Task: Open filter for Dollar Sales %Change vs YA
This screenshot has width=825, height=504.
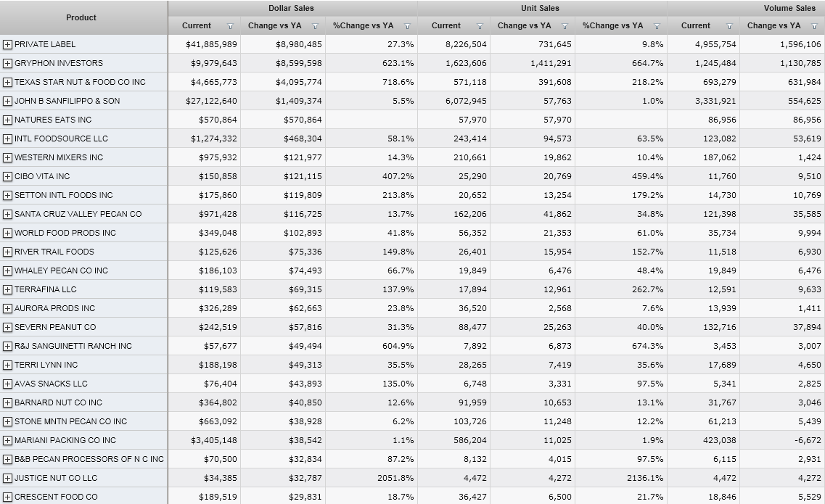Action: [x=407, y=26]
